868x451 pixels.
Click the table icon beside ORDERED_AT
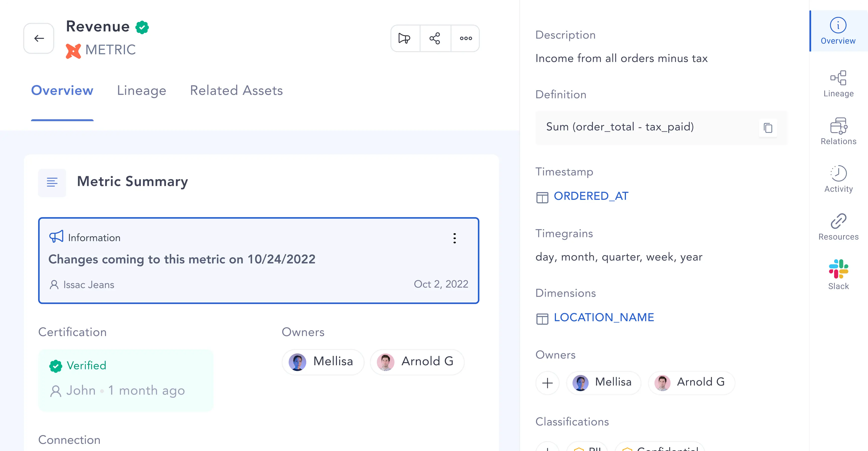pos(542,198)
